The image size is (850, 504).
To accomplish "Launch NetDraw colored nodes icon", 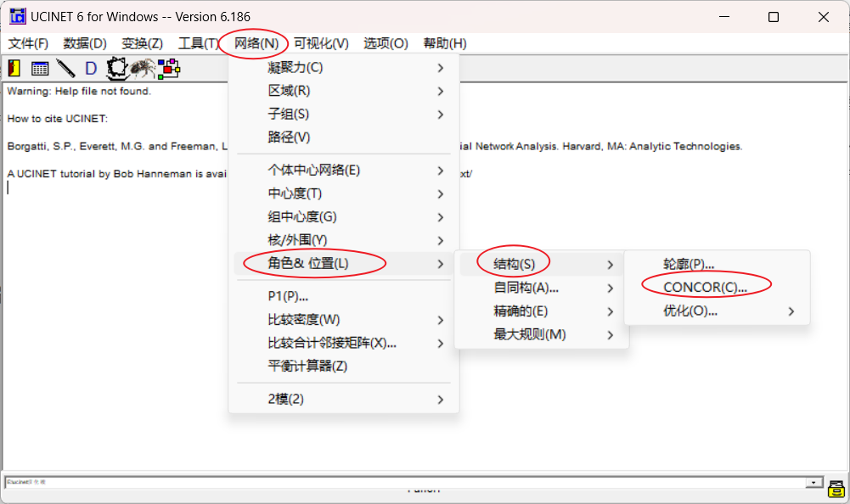I will coord(169,68).
